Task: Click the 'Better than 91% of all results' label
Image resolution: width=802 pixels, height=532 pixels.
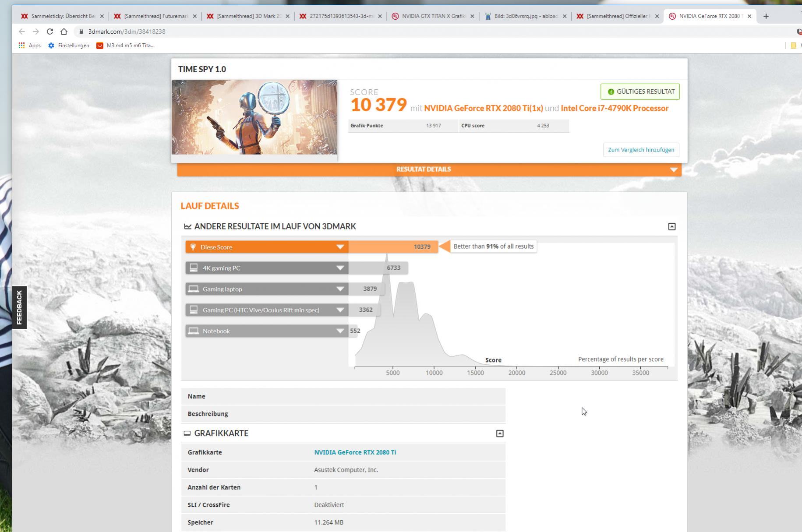Action: click(494, 247)
